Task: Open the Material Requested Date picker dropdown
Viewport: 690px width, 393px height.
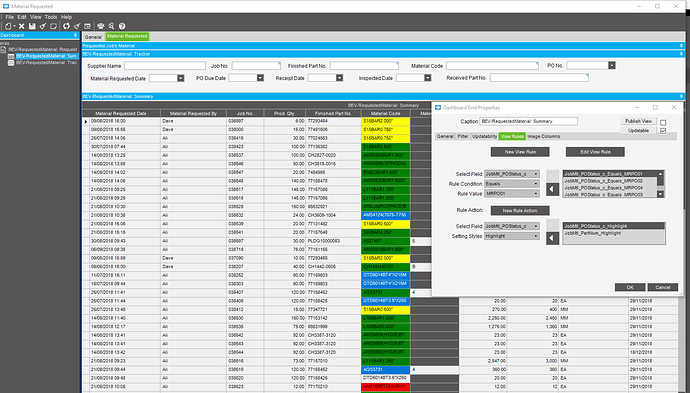Action: [180, 78]
